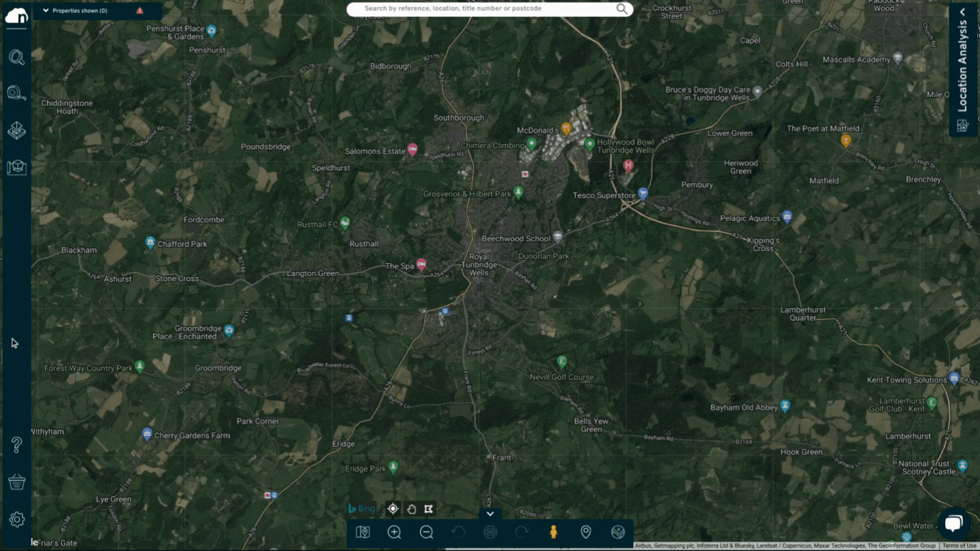Click the Tesco Superstore map marker
This screenshot has width=980, height=551.
(643, 195)
